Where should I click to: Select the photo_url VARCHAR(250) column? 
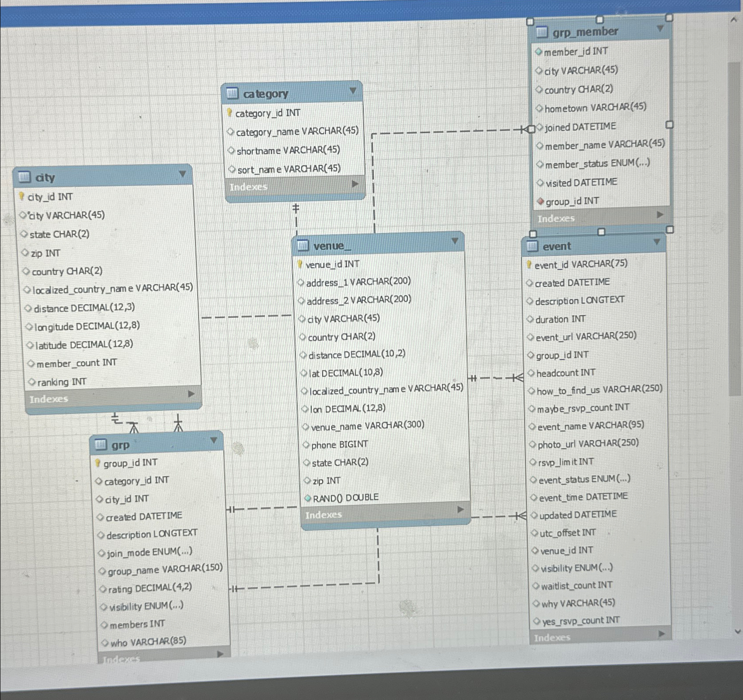click(x=588, y=443)
